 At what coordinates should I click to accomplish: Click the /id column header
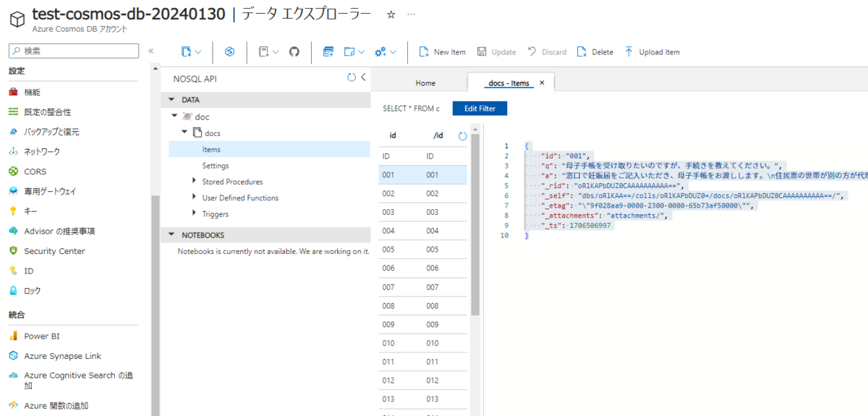point(438,135)
